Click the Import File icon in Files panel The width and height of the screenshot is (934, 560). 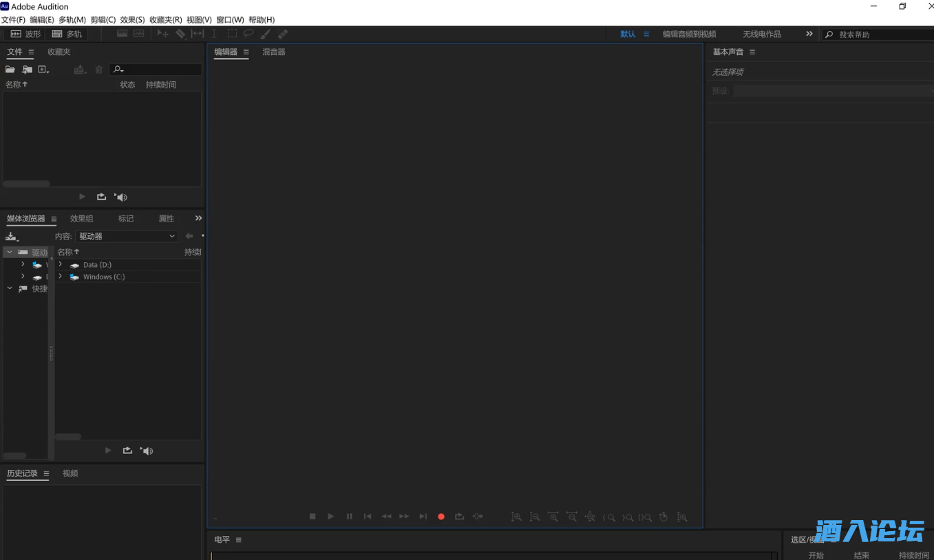point(27,69)
